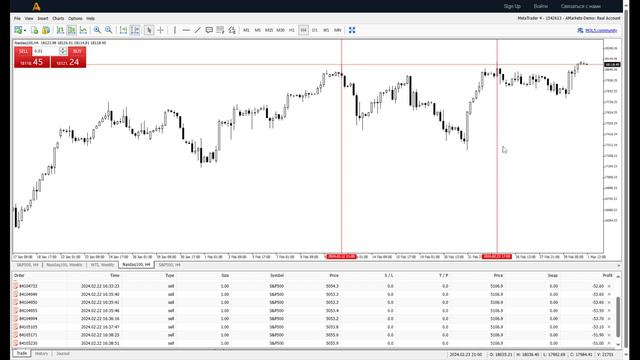Open the View menu
Image resolution: width=640 pixels, height=360 pixels.
29,18
